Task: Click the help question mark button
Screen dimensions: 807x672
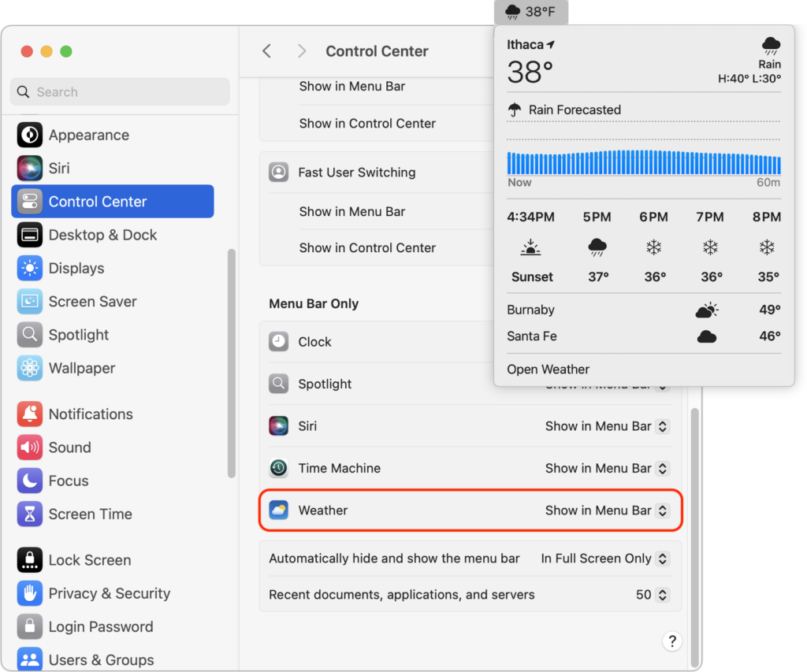Action: click(x=672, y=640)
